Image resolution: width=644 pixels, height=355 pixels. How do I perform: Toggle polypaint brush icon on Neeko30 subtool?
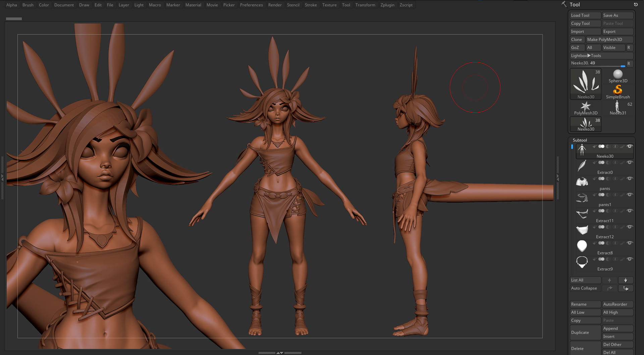coord(622,147)
